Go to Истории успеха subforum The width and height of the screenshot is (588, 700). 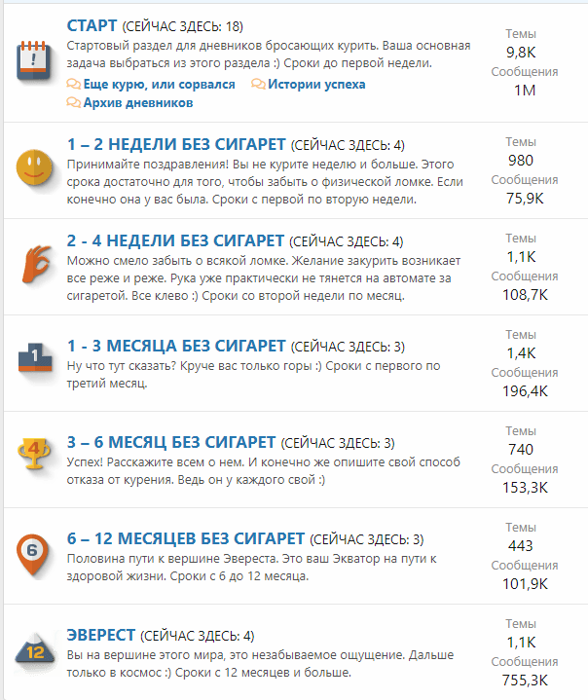coord(316,85)
